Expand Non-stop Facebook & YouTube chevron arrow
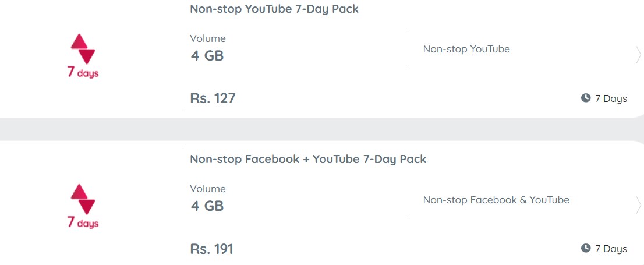The height and width of the screenshot is (265, 644). 638,206
